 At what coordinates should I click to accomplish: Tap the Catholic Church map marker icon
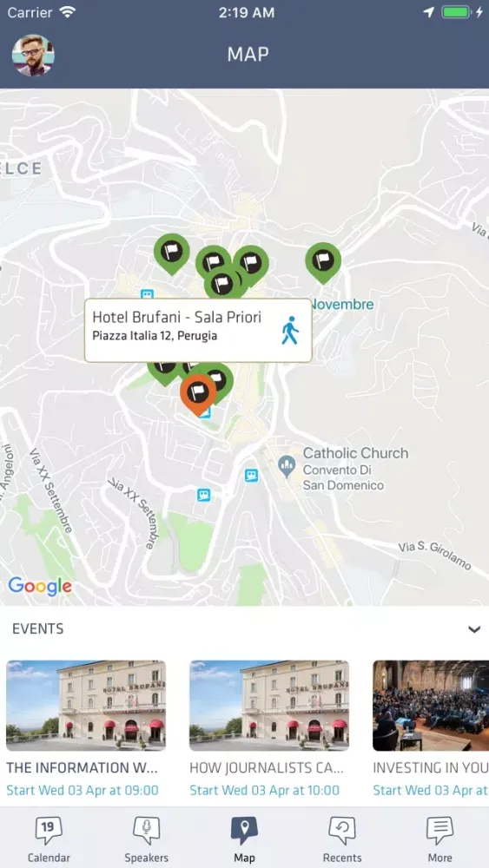[287, 467]
